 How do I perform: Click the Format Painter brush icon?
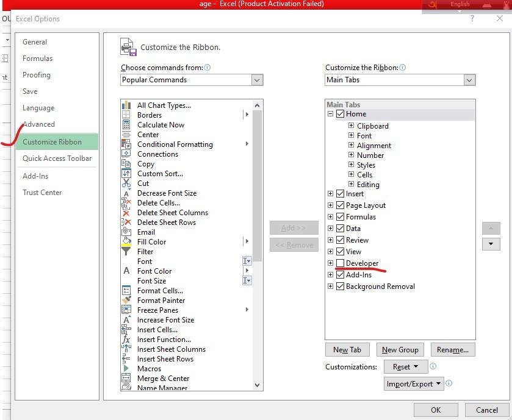[x=126, y=301]
